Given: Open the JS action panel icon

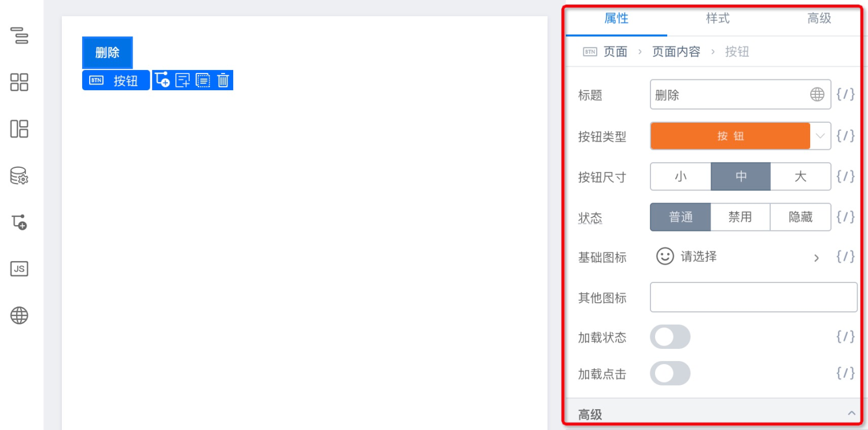Looking at the screenshot, I should [19, 269].
